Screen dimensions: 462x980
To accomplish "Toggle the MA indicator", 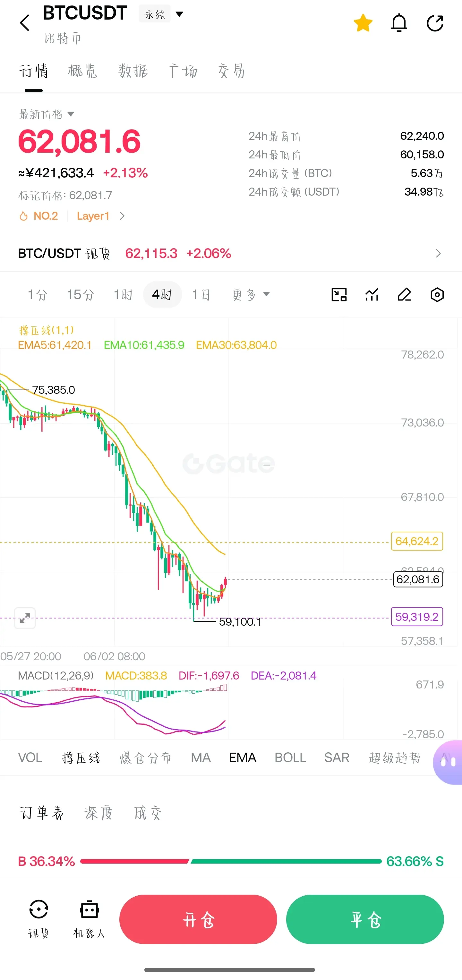I will coord(201,758).
